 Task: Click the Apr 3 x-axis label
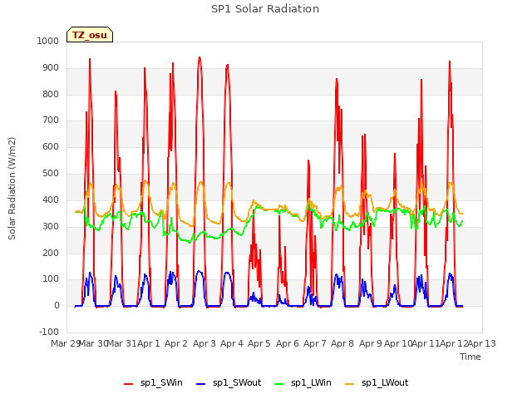click(x=204, y=343)
